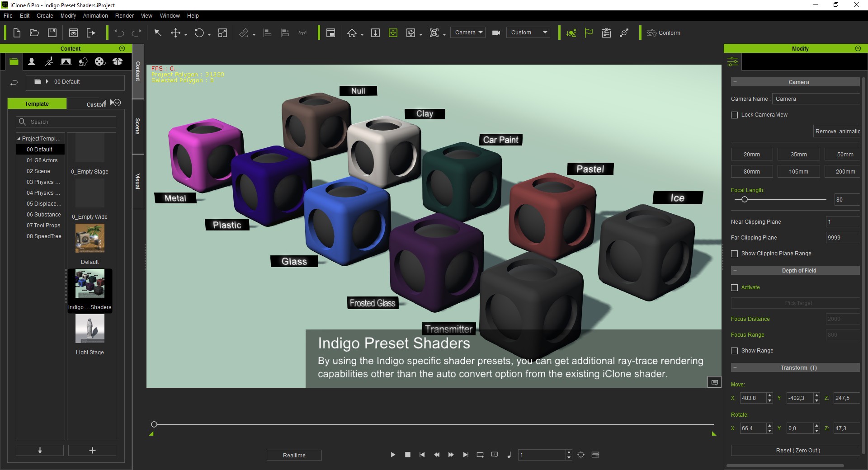Image resolution: width=868 pixels, height=470 pixels.
Task: Set lens to 35mm preset
Action: (x=798, y=155)
